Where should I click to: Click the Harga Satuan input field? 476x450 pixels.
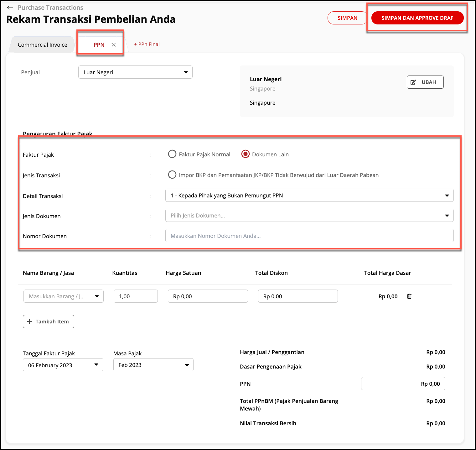208,296
